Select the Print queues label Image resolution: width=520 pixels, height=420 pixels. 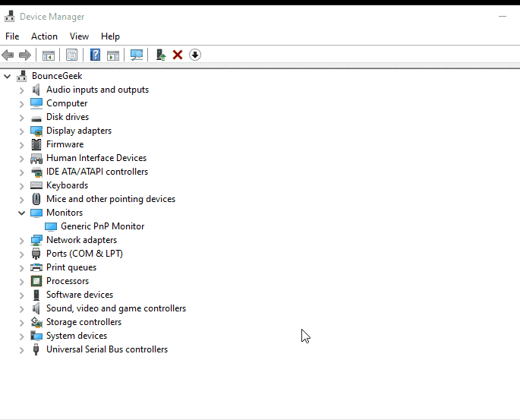click(71, 267)
